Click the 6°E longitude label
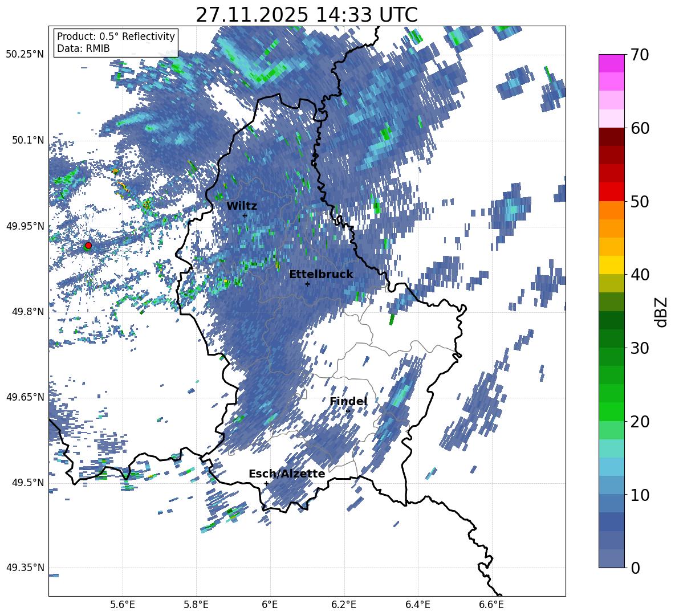The height and width of the screenshot is (616, 675). click(270, 605)
